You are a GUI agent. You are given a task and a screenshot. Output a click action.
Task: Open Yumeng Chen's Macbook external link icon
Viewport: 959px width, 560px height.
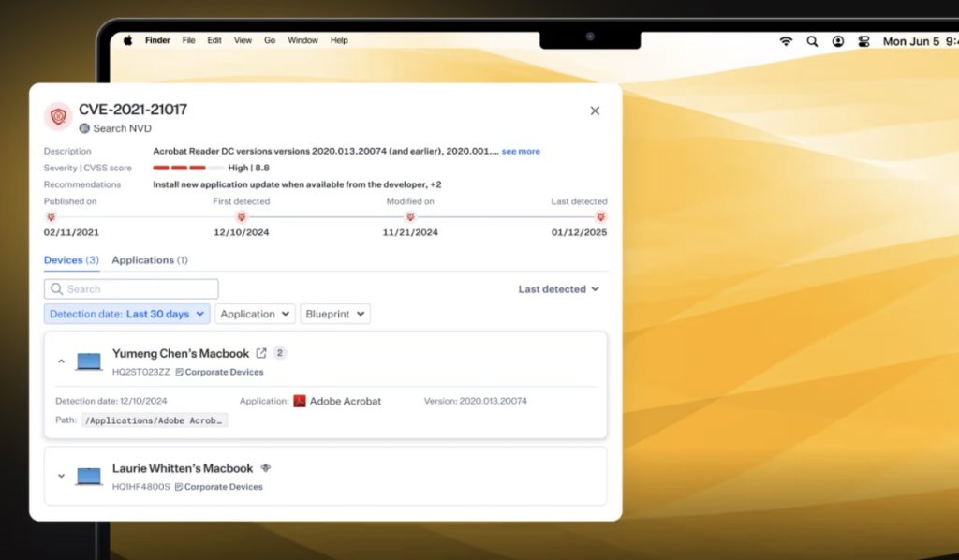261,353
